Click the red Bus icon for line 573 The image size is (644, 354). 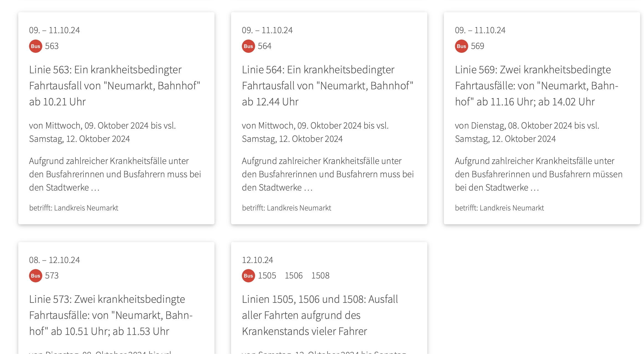click(36, 276)
